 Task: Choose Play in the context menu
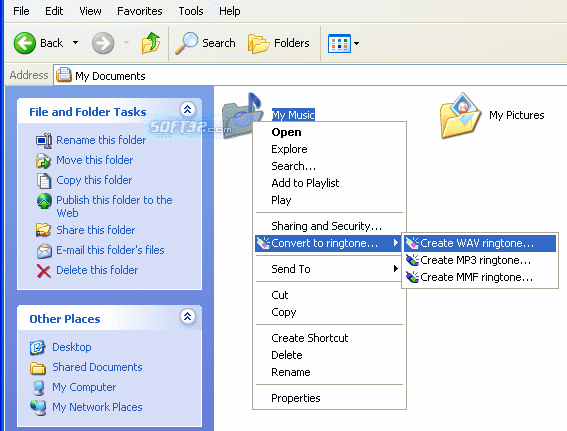[x=329, y=200]
